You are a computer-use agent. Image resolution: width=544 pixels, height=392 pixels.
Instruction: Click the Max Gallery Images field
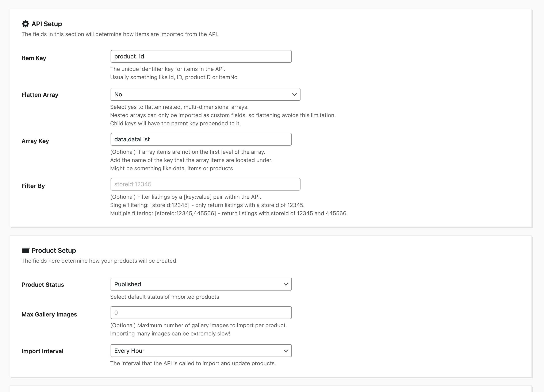(x=201, y=313)
